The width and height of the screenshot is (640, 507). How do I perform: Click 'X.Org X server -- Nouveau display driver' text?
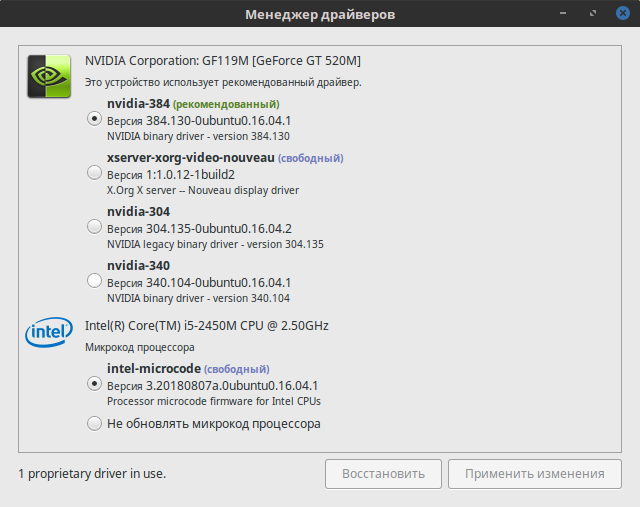coord(203,191)
